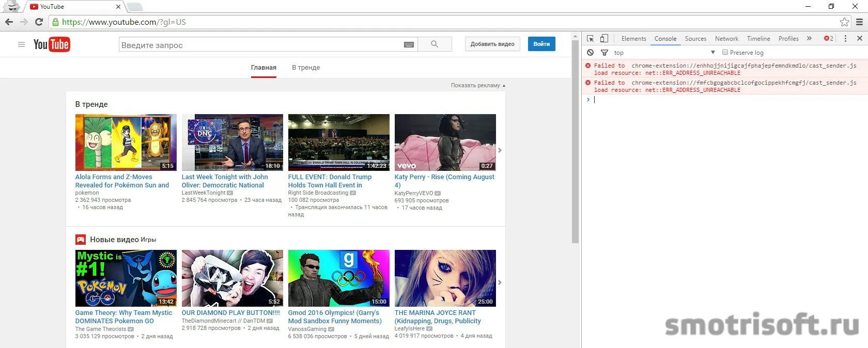Open Donald Trump Town Hall thumbnail
The height and width of the screenshot is (348, 868).
click(338, 143)
